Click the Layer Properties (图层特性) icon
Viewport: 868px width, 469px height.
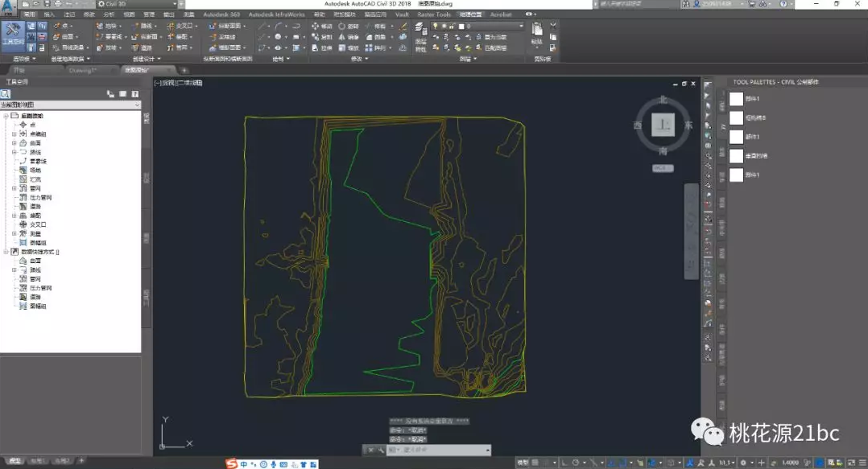(x=420, y=30)
